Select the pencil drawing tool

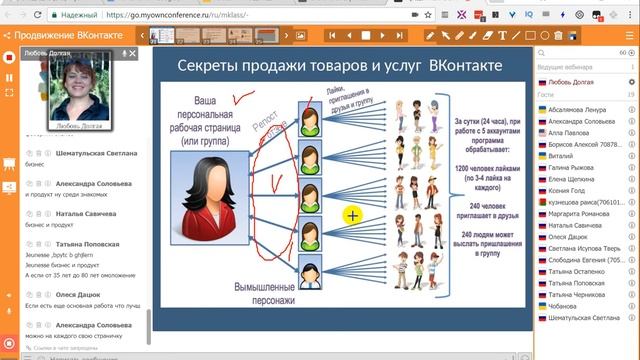click(430, 36)
